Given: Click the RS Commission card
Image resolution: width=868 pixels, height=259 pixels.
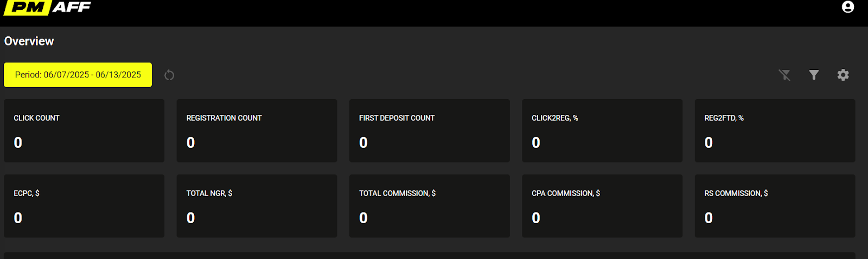Looking at the screenshot, I should coord(775,205).
